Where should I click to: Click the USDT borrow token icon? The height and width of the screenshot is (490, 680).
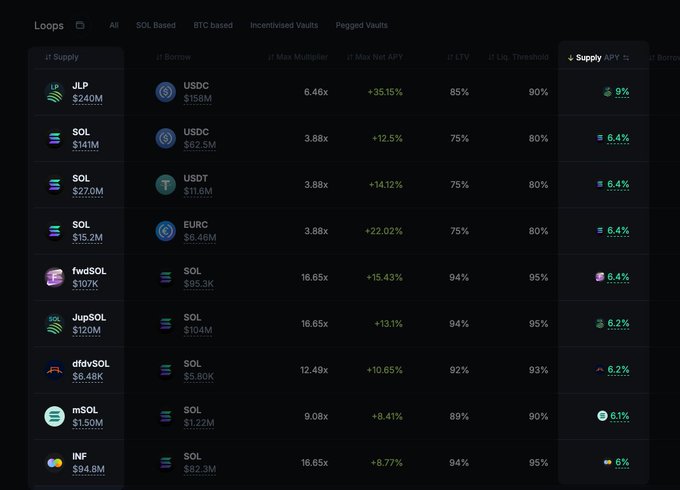[165, 184]
